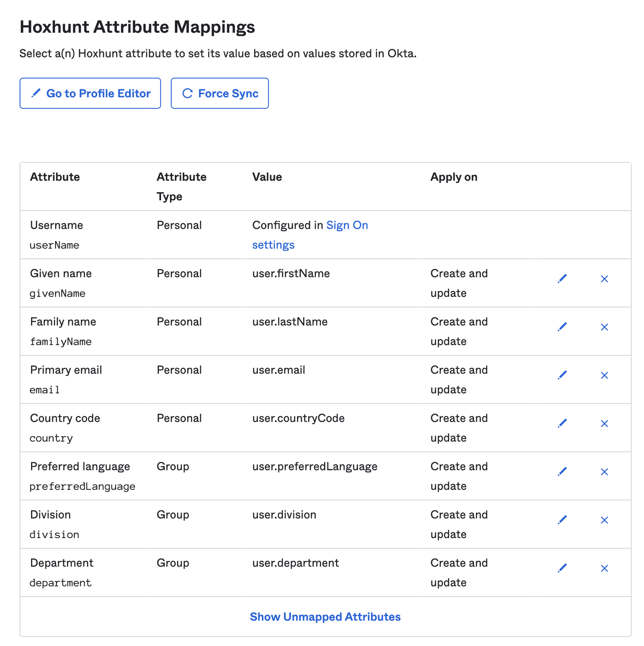Viewport: 644px width, 646px height.
Task: Click the Username attribute label
Action: pos(57,225)
